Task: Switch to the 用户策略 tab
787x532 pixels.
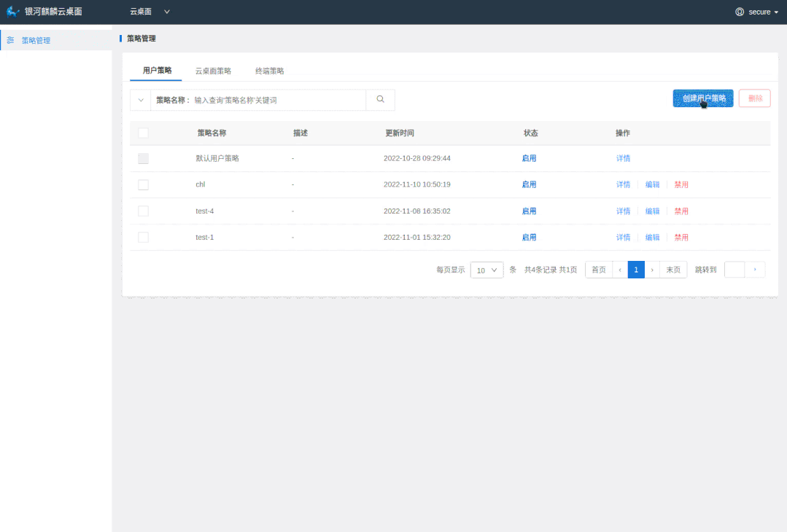Action: click(157, 70)
